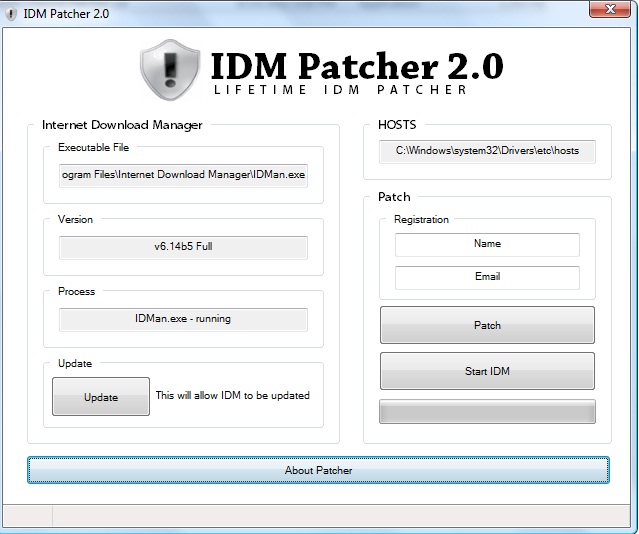
Task: Click the Email registration field
Action: pos(487,277)
